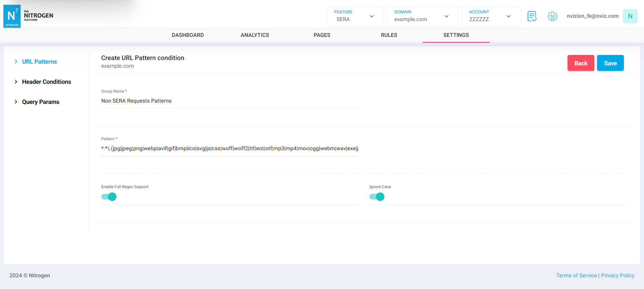Expand Header Conditions chevron arrow

point(16,82)
